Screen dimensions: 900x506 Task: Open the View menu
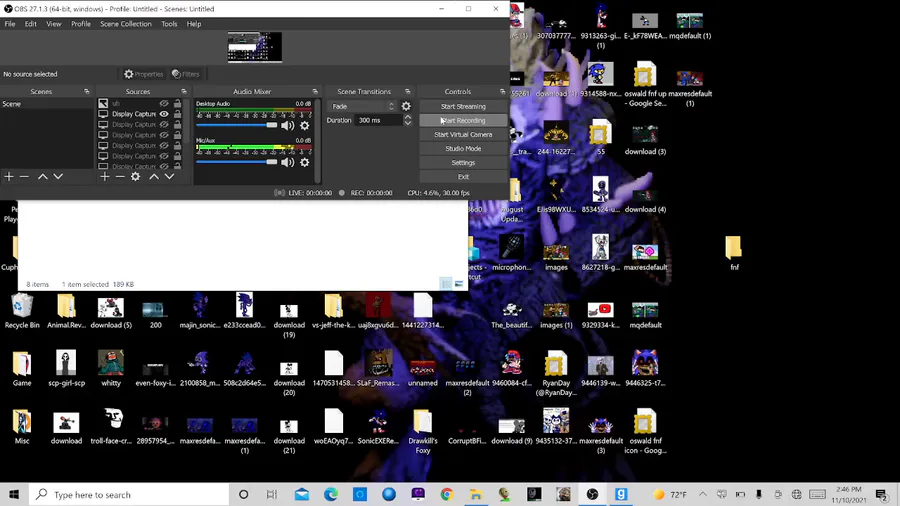(53, 24)
